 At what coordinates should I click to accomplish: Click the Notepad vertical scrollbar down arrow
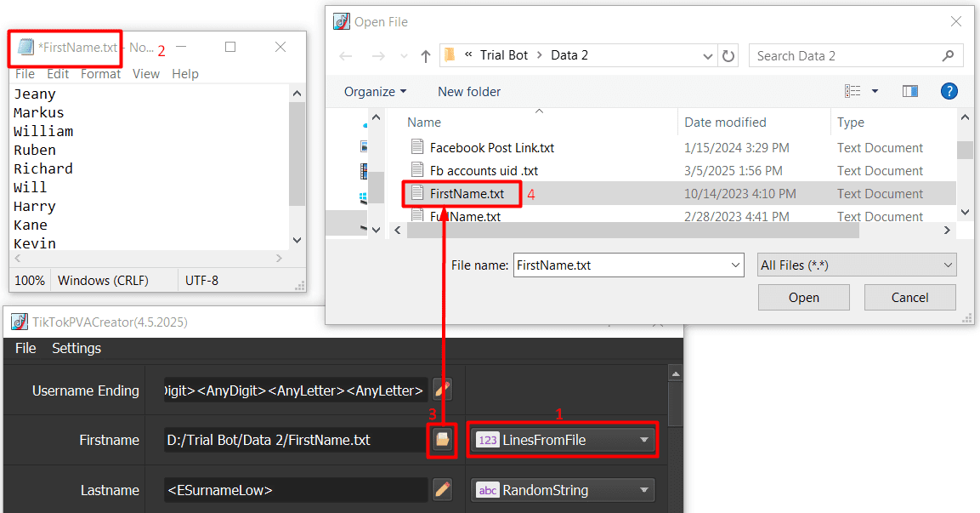tap(297, 240)
